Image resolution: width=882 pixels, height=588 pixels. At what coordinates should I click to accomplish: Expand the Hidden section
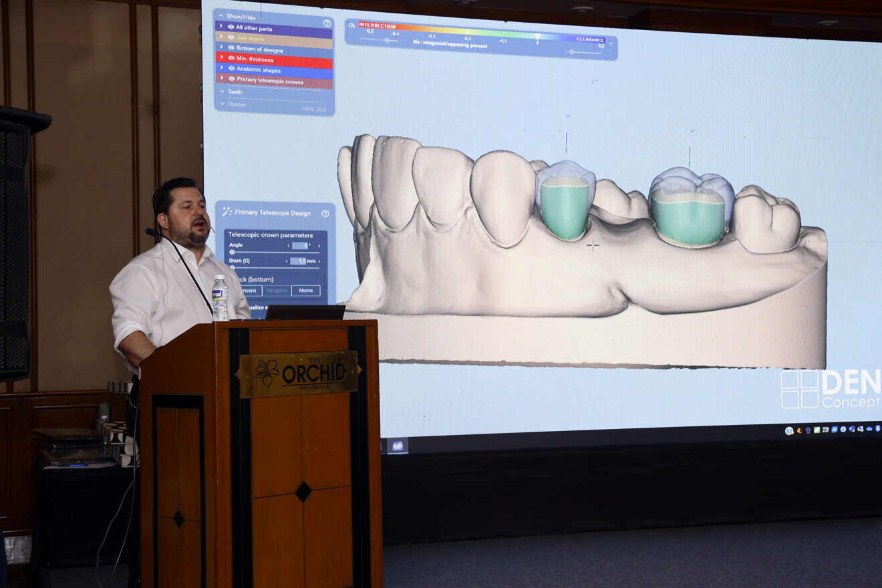[221, 104]
